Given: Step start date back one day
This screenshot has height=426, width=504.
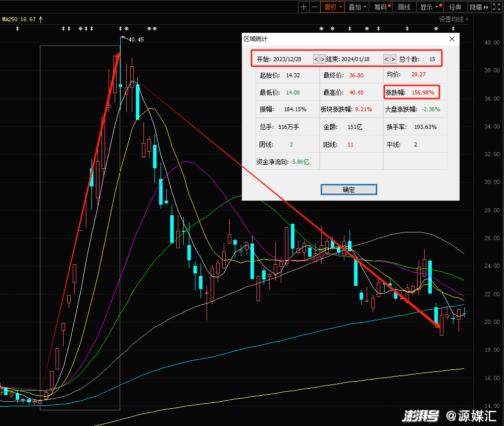Looking at the screenshot, I should tap(316, 59).
